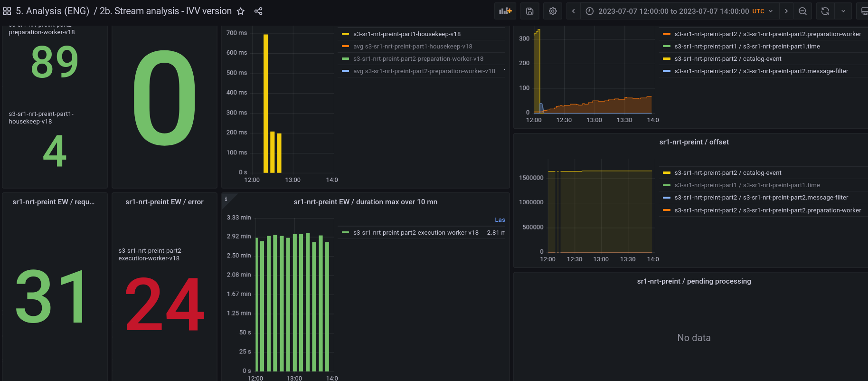Open info icon on duration max panel

click(226, 199)
